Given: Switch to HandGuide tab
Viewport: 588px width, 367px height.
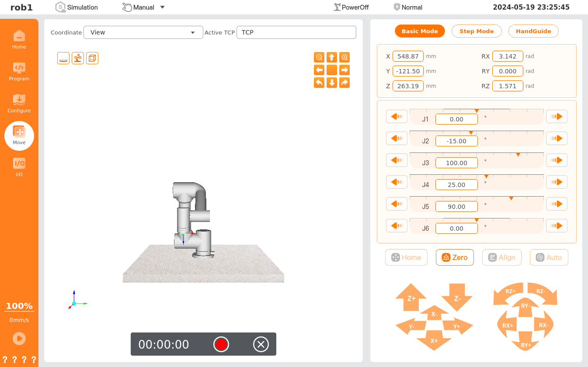Looking at the screenshot, I should 533,31.
